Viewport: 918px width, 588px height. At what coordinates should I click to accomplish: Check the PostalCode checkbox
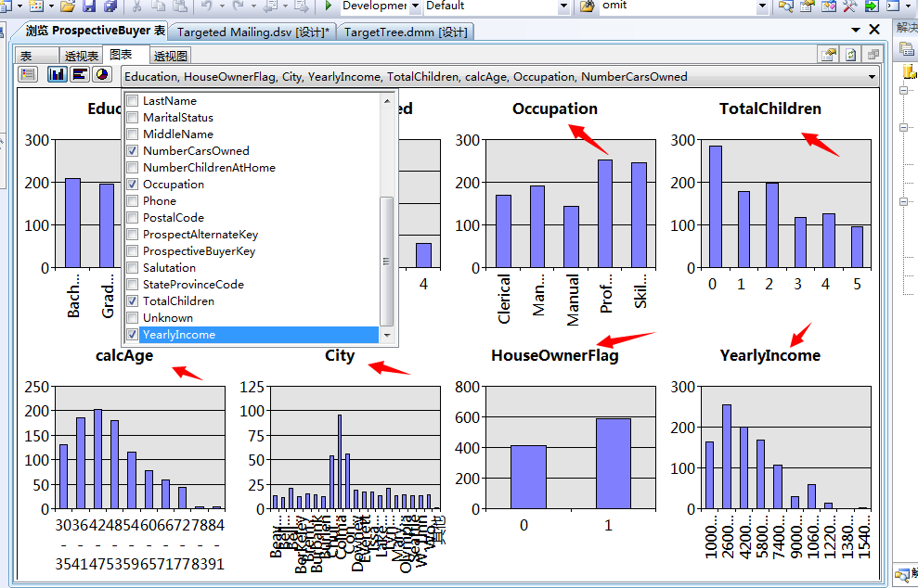(133, 218)
